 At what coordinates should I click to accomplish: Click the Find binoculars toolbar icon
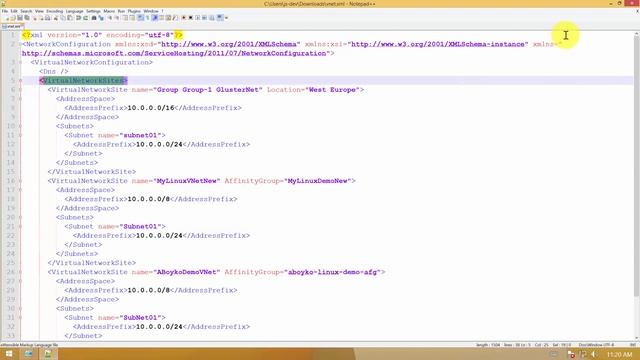coord(94,18)
